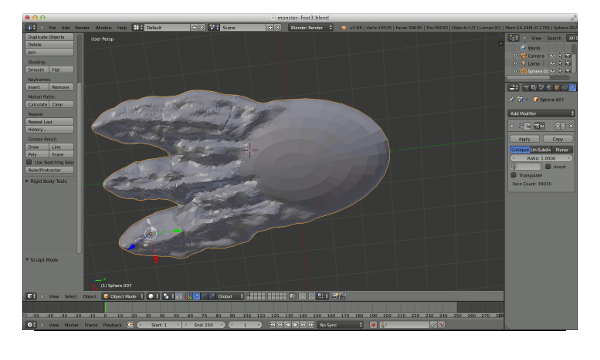Viewport: 600px width, 360px height.
Task: Open the Window menu in the top bar
Action: click(x=103, y=28)
